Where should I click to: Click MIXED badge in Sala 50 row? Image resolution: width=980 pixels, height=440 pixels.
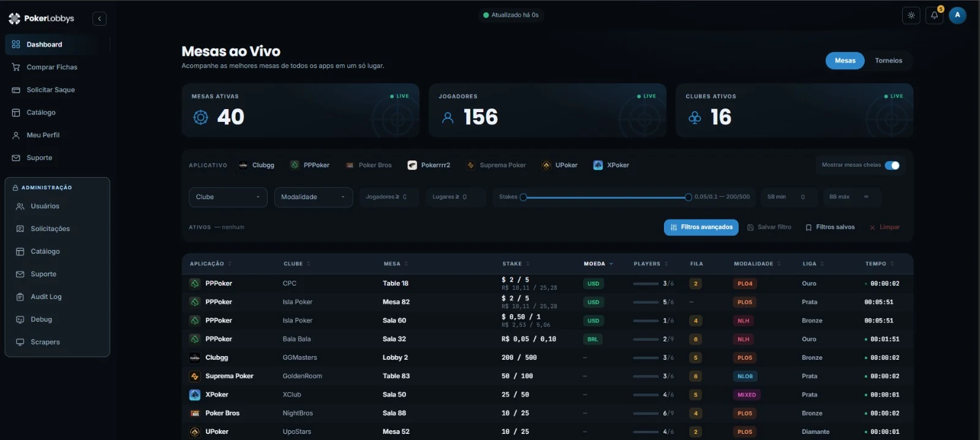(747, 395)
